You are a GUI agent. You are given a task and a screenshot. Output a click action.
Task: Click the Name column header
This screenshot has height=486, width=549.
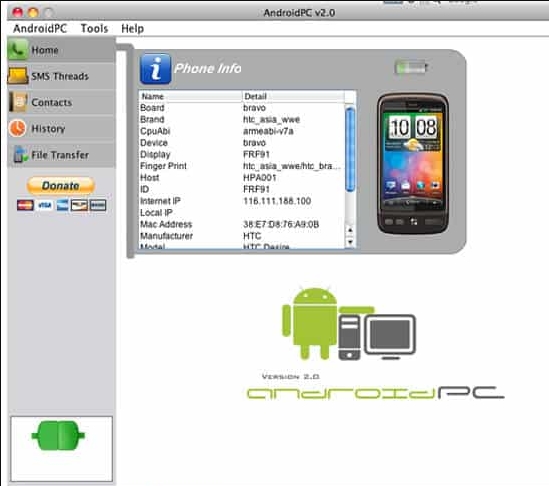coord(190,96)
